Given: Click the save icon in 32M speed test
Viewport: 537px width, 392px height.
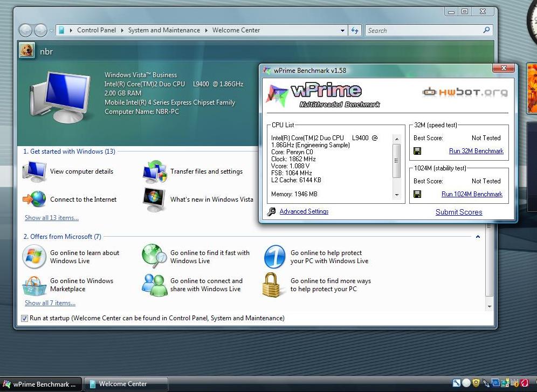Looking at the screenshot, I should (417, 151).
